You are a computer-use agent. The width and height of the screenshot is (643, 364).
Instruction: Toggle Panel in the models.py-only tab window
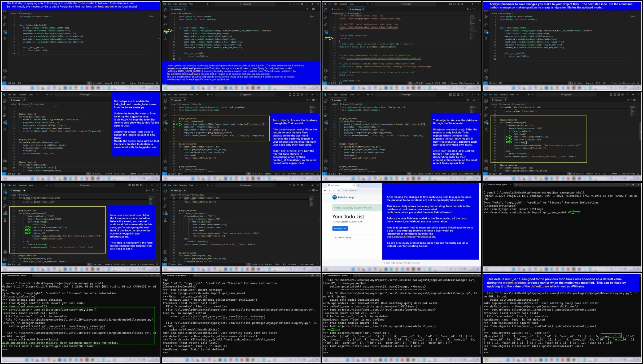point(294,4)
